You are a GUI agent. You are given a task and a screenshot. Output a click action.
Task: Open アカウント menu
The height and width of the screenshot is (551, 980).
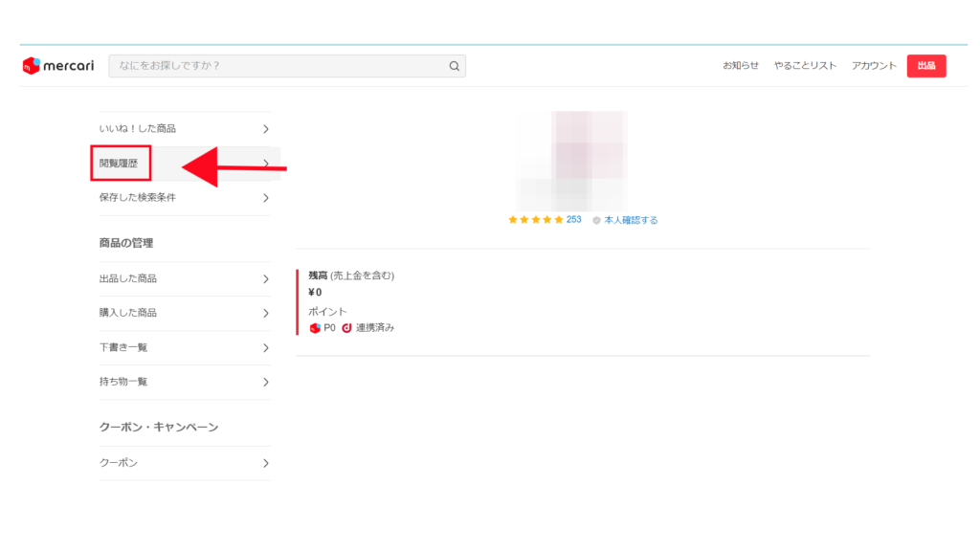pyautogui.click(x=874, y=66)
